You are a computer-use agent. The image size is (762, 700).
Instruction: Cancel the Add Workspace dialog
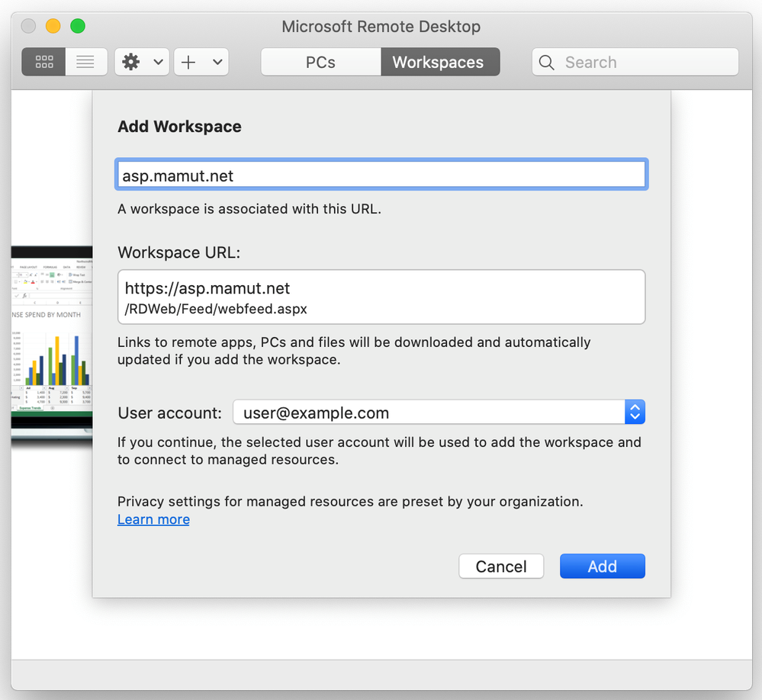[x=501, y=566]
